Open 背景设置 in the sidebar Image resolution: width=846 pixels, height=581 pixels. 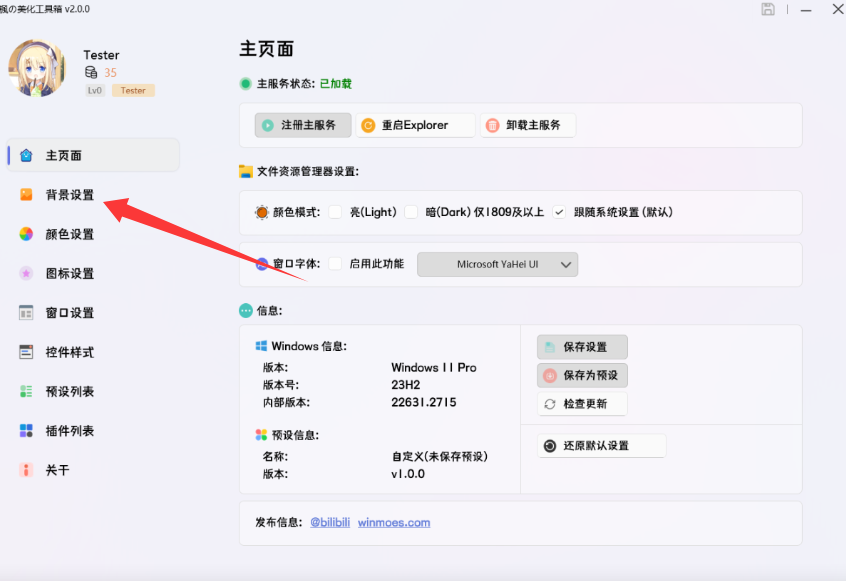click(69, 195)
